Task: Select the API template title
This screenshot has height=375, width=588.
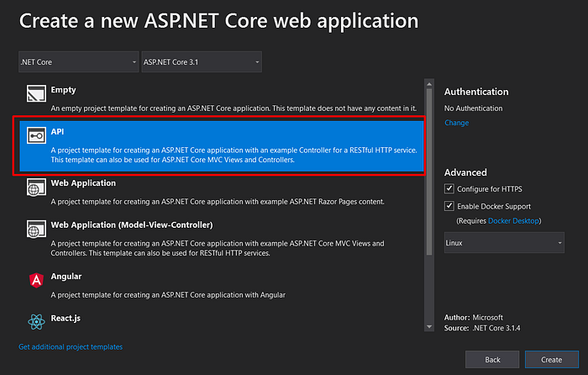Action: (x=57, y=132)
